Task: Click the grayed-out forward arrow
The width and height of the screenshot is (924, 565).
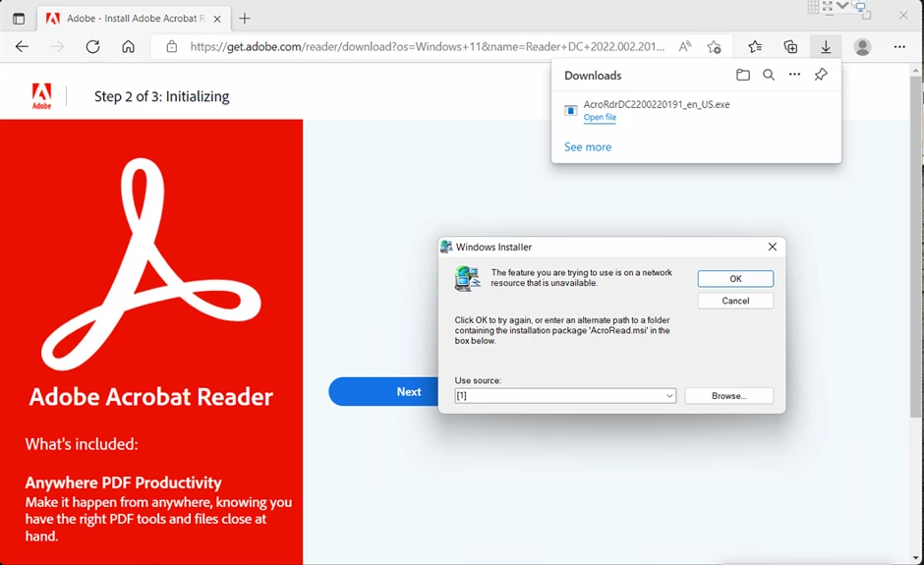Action: 57,46
